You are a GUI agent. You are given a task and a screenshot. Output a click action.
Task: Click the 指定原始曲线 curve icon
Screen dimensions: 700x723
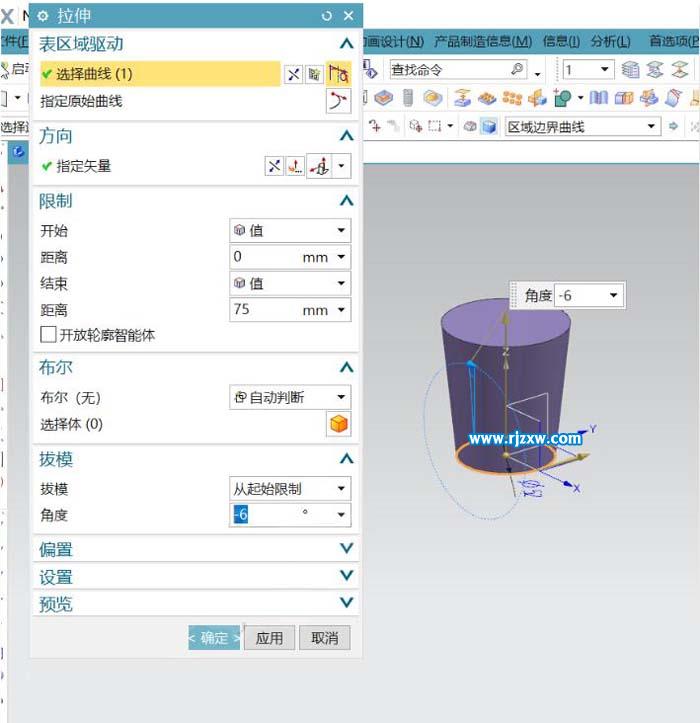click(339, 101)
